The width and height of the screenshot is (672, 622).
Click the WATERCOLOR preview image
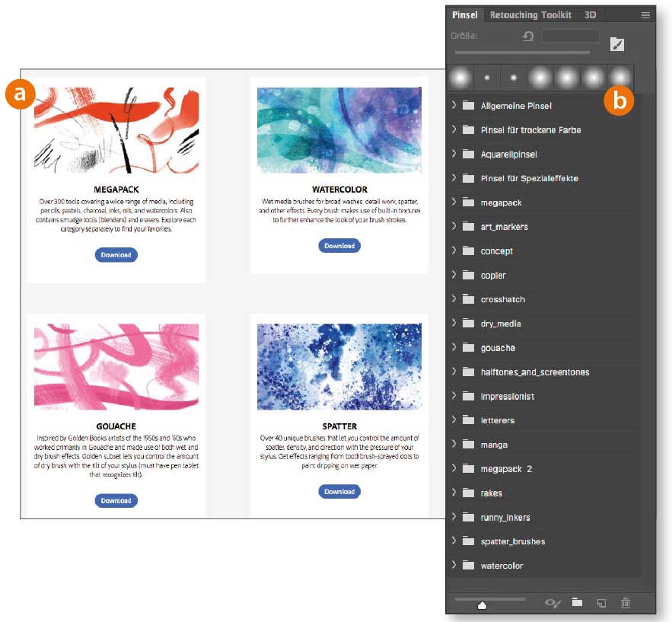tap(339, 130)
